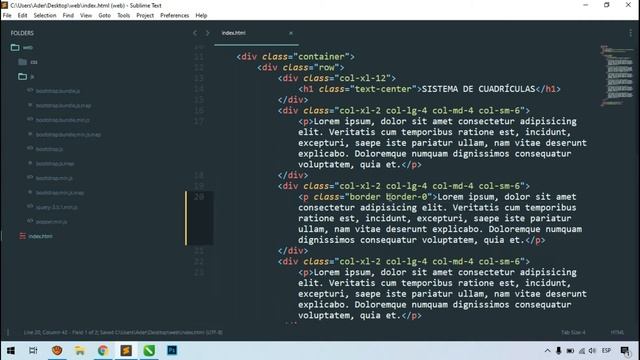Open the Windows Start menu
The image size is (640, 360).
11,350
